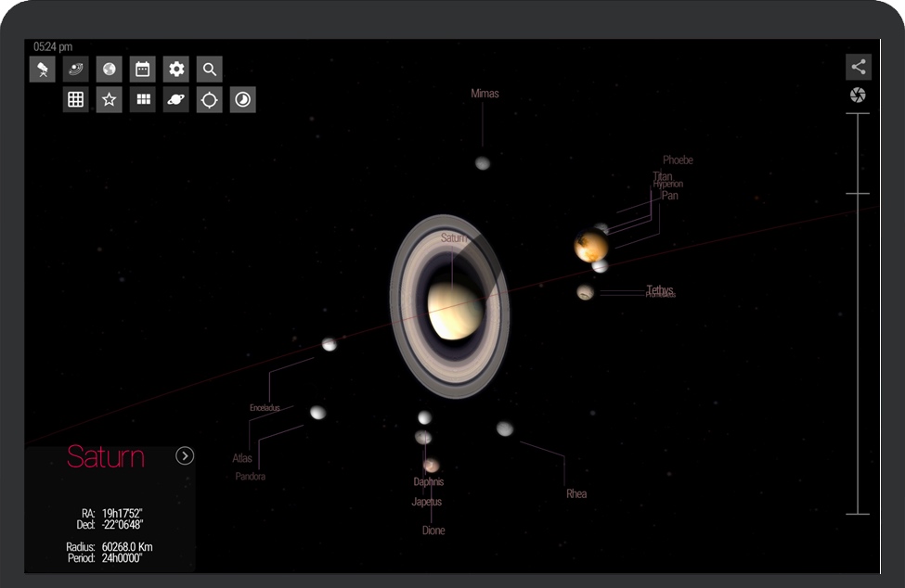Open the calendar date picker

143,70
